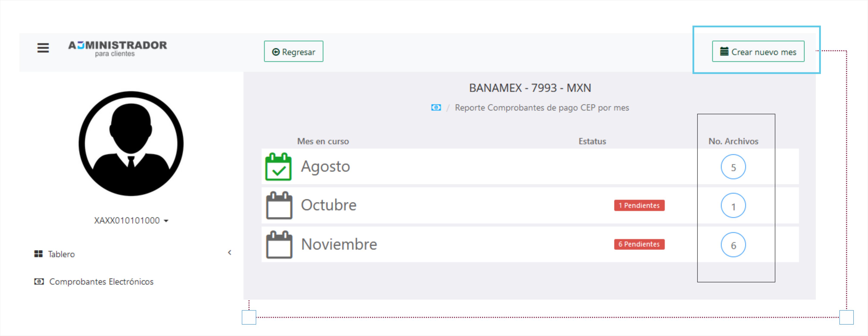Screen dimensions: 868x336
Task: Click the green checked Agosto calendar icon
Action: 278,167
